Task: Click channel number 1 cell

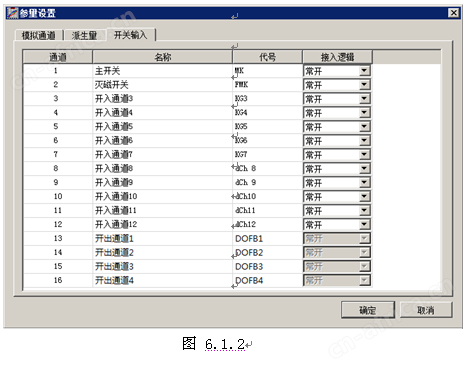Action: click(x=58, y=71)
